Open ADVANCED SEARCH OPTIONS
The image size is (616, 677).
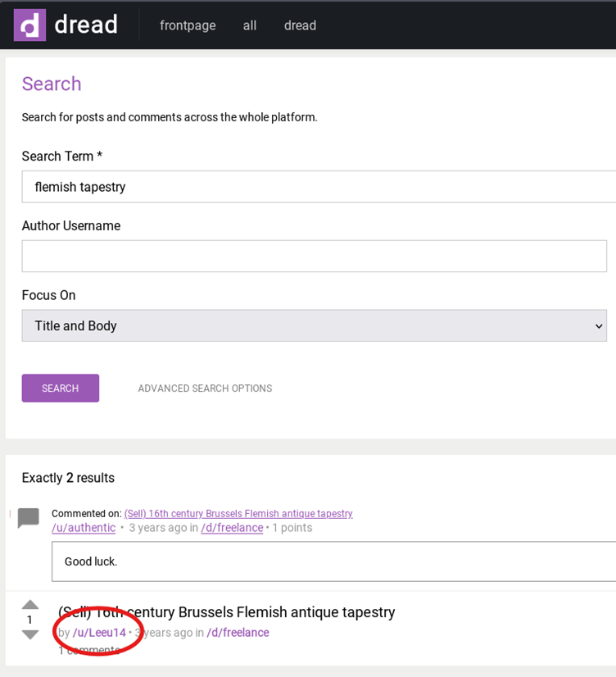click(205, 388)
